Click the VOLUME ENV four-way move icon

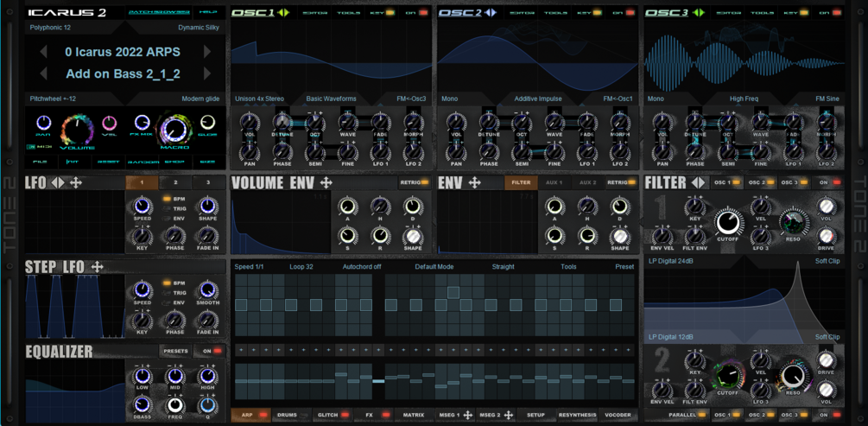point(326,183)
